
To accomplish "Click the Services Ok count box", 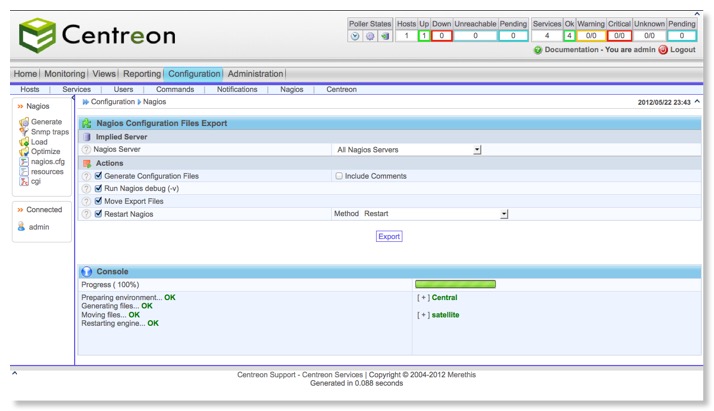I will [569, 36].
